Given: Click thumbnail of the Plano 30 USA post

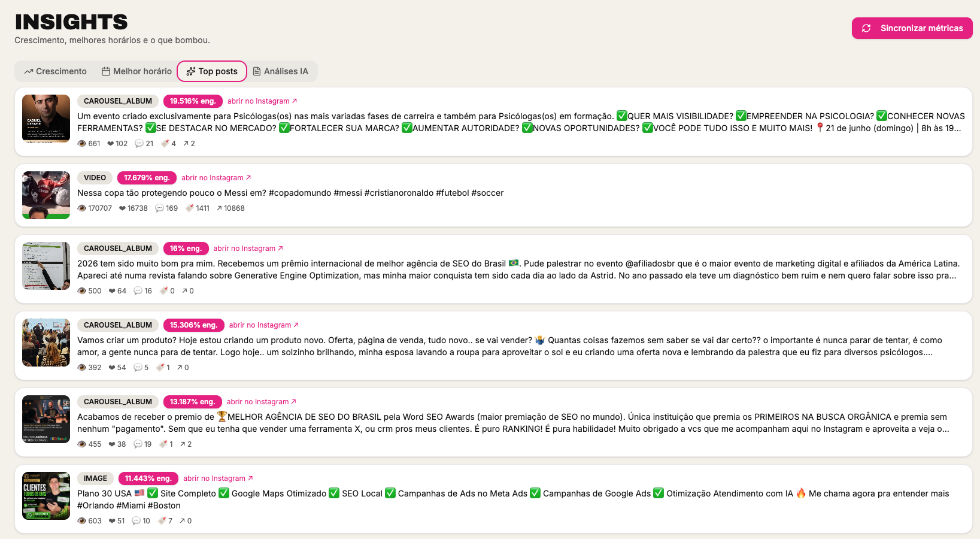Looking at the screenshot, I should [46, 496].
